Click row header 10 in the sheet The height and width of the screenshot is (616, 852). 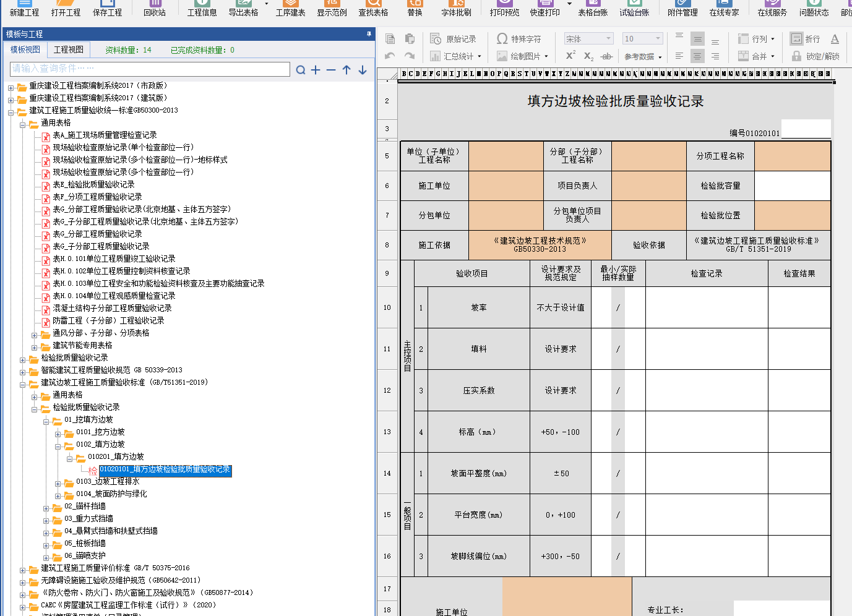click(x=387, y=307)
